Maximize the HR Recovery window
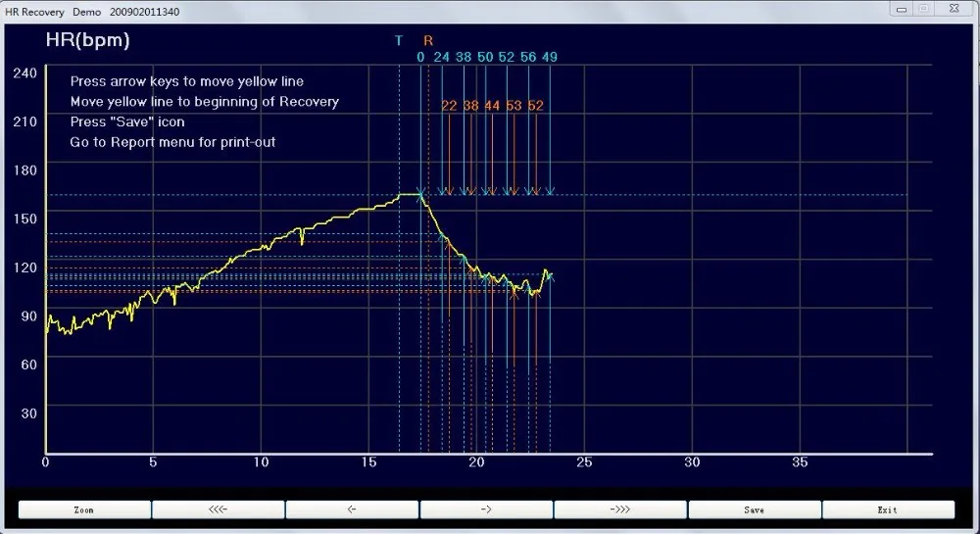The width and height of the screenshot is (980, 534). point(923,8)
